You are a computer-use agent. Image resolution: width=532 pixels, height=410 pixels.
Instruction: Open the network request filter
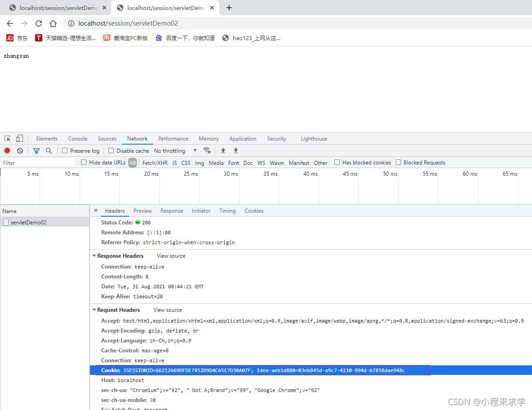[36, 150]
